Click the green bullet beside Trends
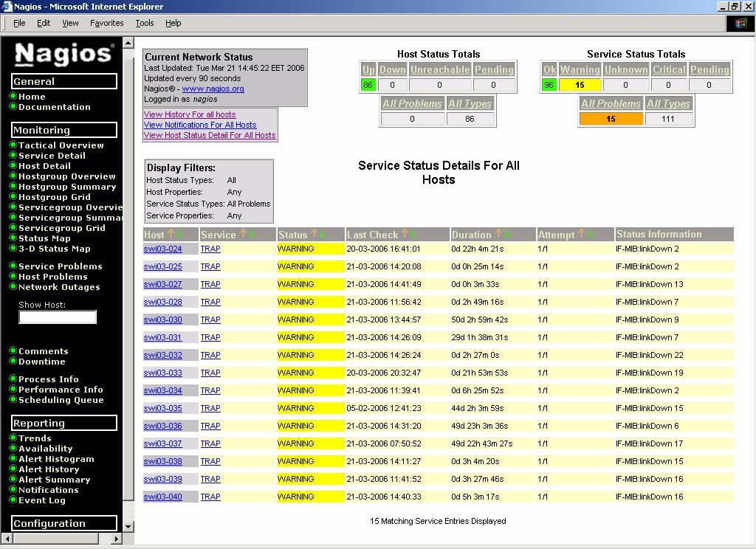756x549 pixels. [13, 438]
